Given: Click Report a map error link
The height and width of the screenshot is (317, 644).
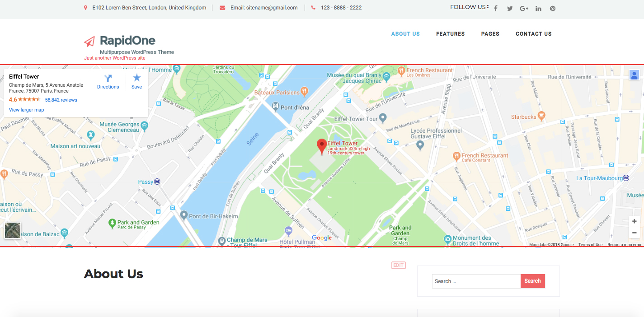Looking at the screenshot, I should point(625,245).
